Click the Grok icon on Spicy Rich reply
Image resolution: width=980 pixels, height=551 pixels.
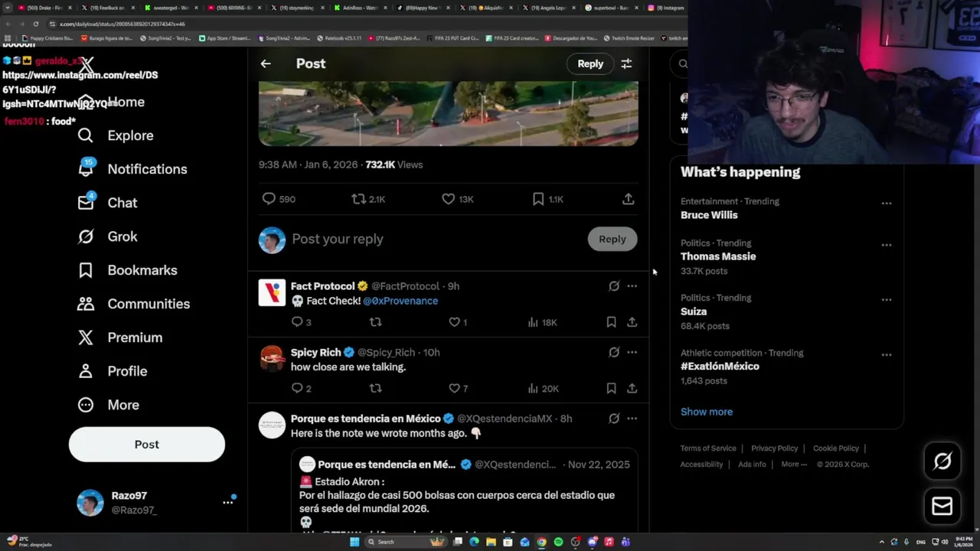click(614, 353)
